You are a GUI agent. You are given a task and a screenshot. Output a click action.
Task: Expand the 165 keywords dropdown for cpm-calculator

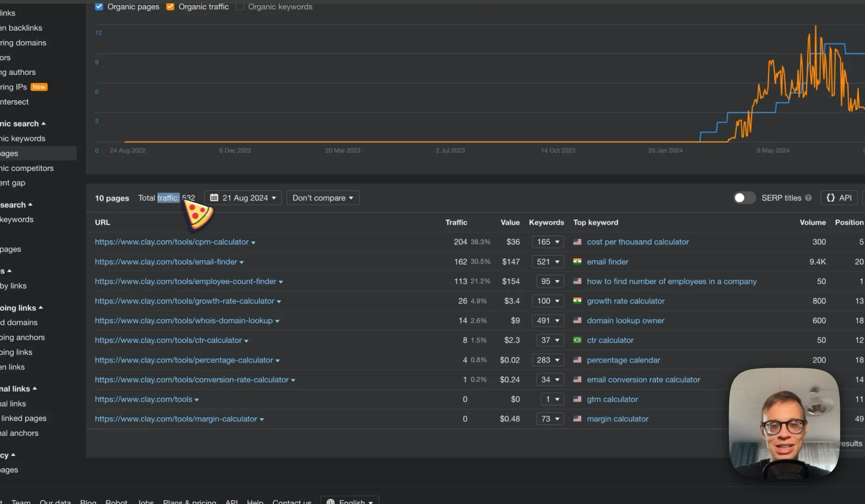[548, 242]
